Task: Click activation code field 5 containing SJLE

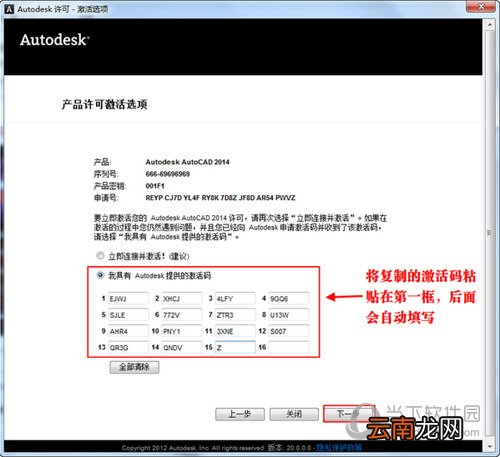Action: pos(128,315)
